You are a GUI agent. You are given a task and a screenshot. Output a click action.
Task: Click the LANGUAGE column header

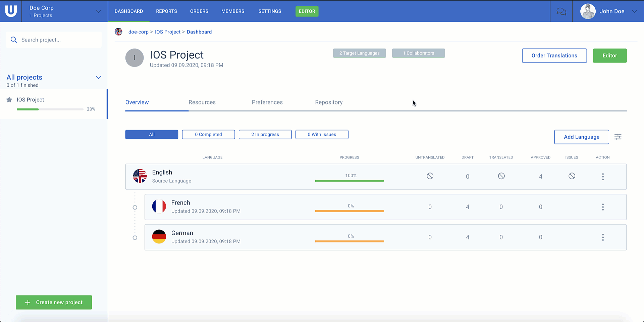click(x=212, y=157)
